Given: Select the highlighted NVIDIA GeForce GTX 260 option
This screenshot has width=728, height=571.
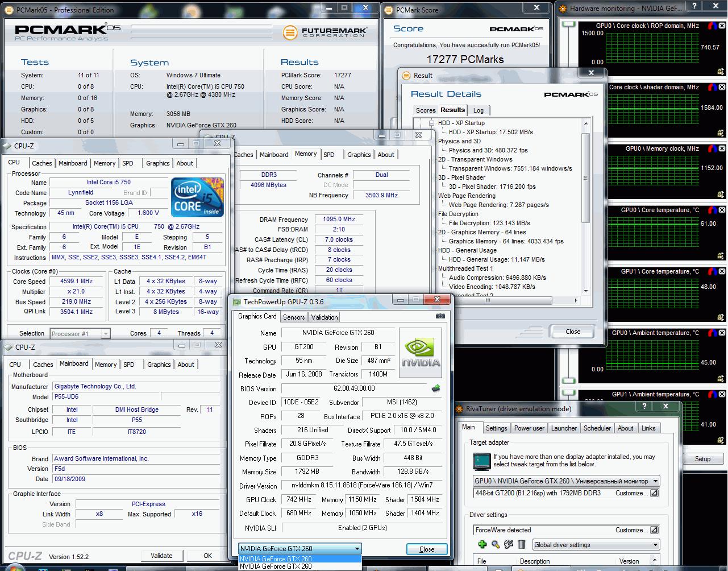Looking at the screenshot, I should tap(299, 558).
